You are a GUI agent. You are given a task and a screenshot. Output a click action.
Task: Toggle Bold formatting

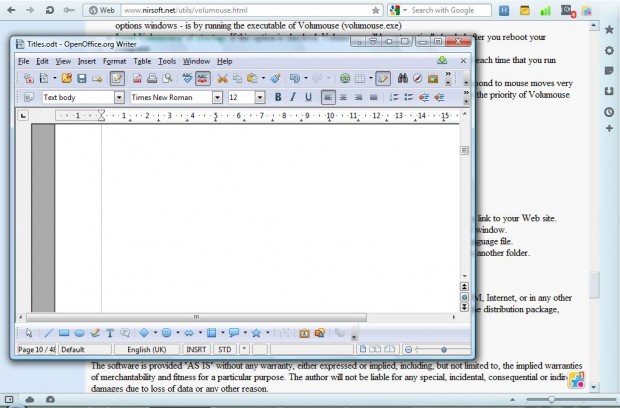(x=278, y=97)
